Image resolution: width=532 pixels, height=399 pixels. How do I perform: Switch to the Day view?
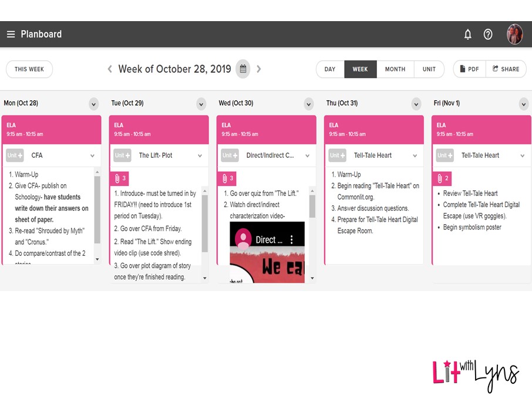pyautogui.click(x=330, y=69)
